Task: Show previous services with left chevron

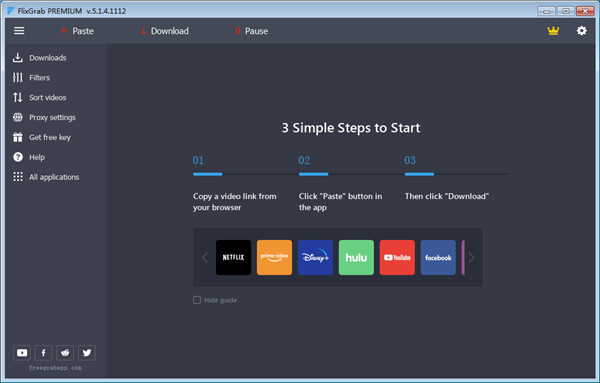Action: [205, 258]
